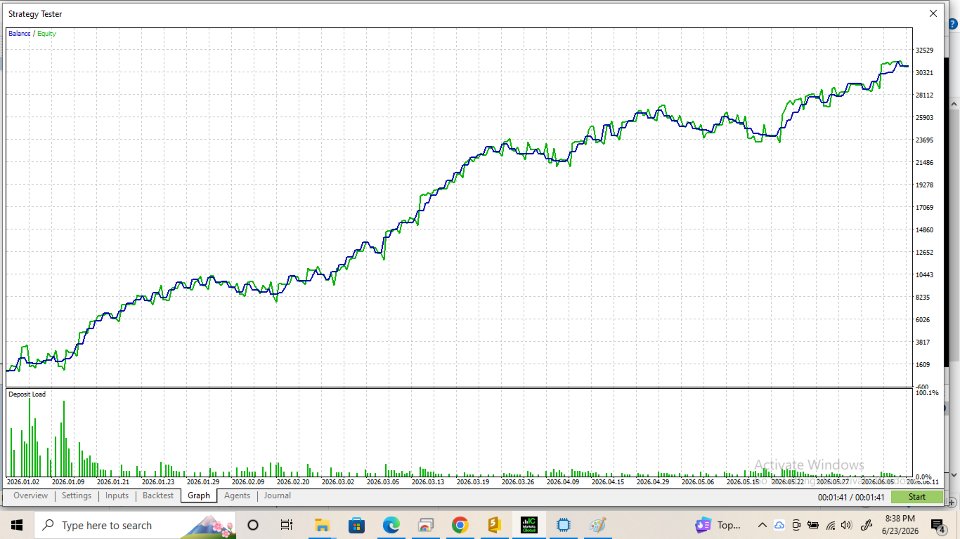Viewport: 960px width, 539px height.
Task: Show hidden system tray icons
Action: 762,525
